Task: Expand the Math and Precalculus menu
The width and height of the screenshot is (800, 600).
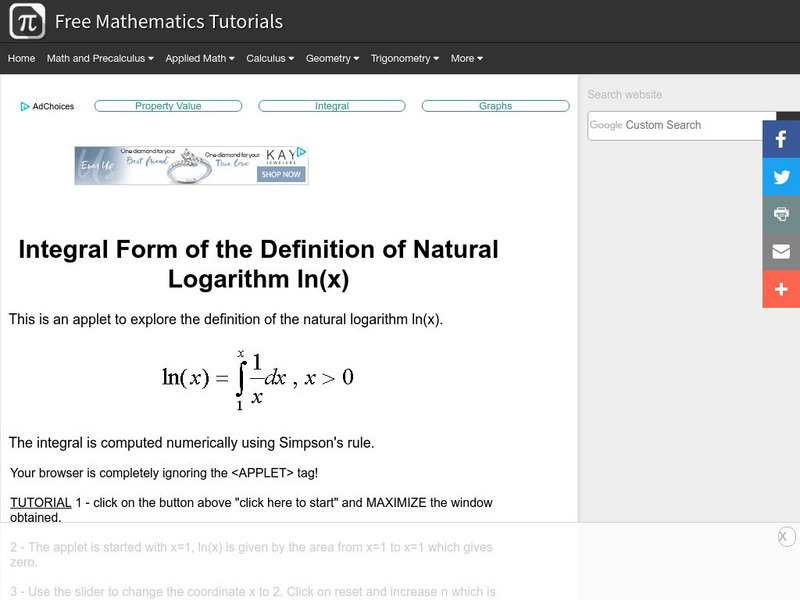Action: point(100,59)
